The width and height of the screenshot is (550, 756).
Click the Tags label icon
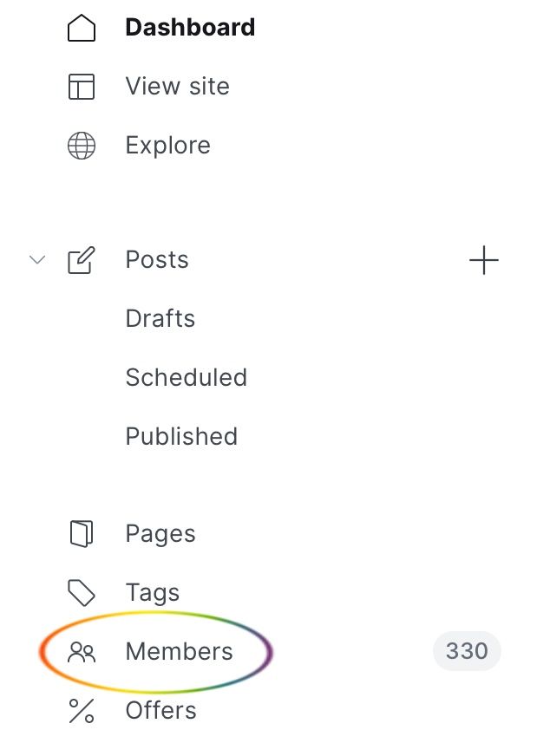[81, 592]
